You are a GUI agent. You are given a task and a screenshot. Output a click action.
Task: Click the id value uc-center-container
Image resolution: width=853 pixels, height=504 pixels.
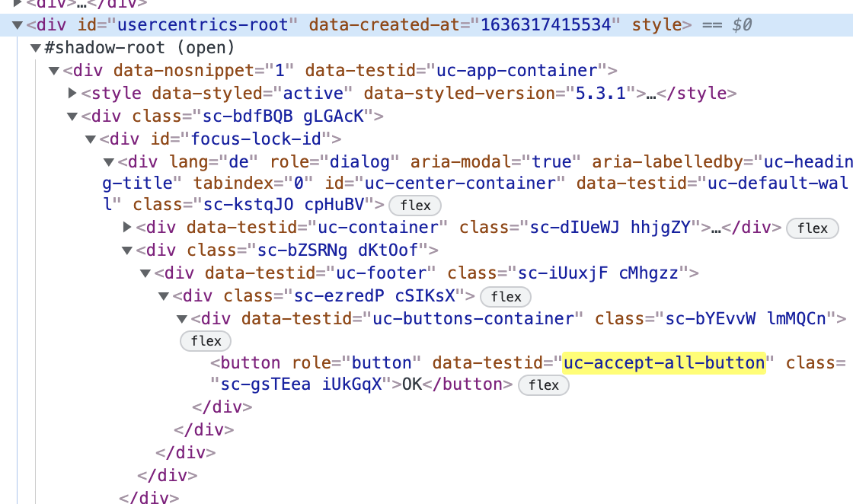coord(460,183)
